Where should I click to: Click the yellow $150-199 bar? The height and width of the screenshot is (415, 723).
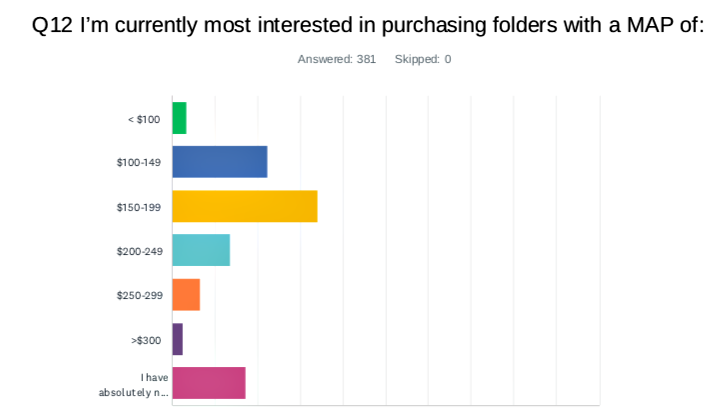pos(244,206)
